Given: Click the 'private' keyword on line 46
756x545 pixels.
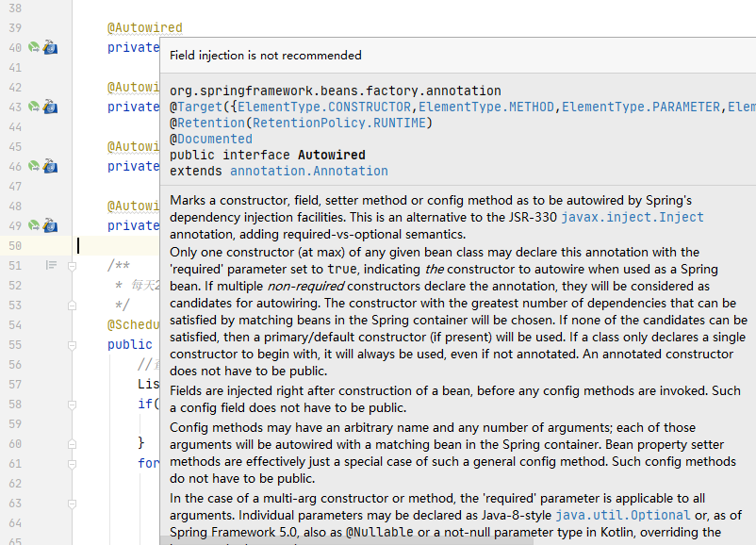Looking at the screenshot, I should 133,166.
